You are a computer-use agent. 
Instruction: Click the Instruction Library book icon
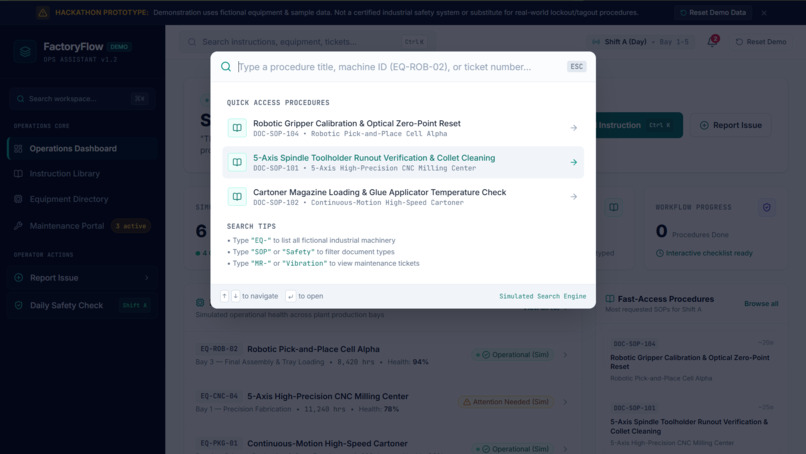[19, 174]
